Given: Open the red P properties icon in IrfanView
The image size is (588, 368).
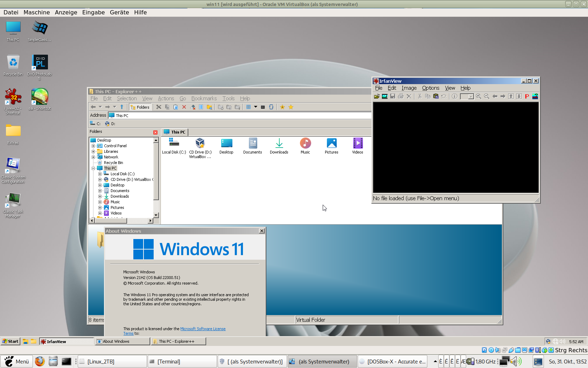Looking at the screenshot, I should (x=527, y=96).
